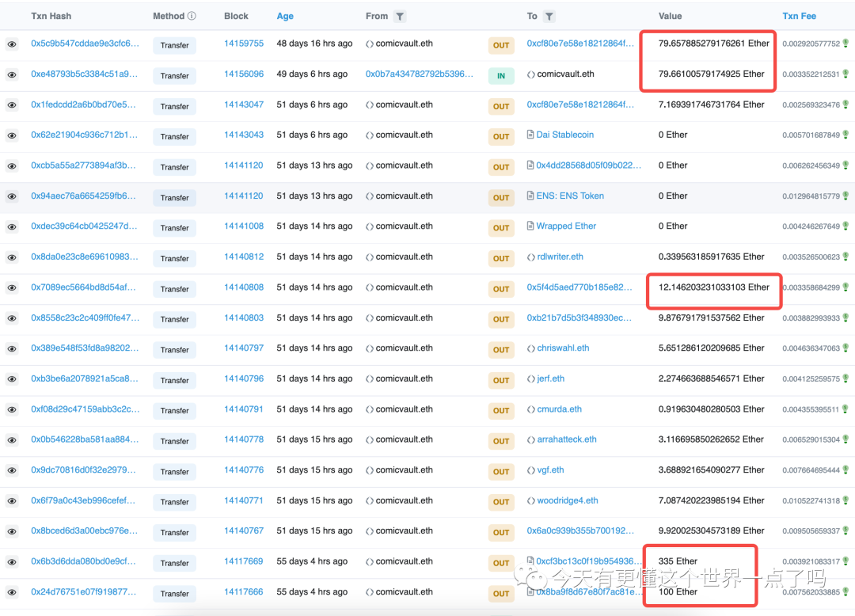Select the 79.657885279176261 Ether value
855x616 pixels.
(x=714, y=44)
